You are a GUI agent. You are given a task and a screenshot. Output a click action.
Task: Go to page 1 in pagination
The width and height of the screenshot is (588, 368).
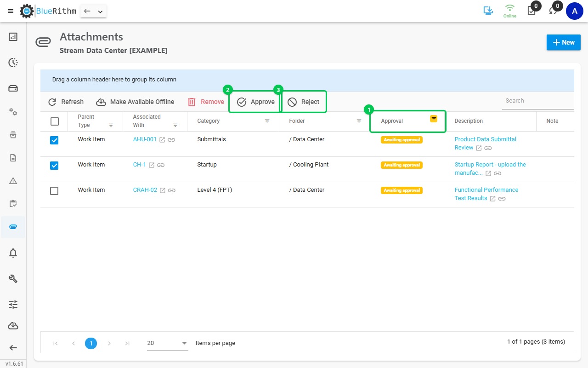[91, 343]
